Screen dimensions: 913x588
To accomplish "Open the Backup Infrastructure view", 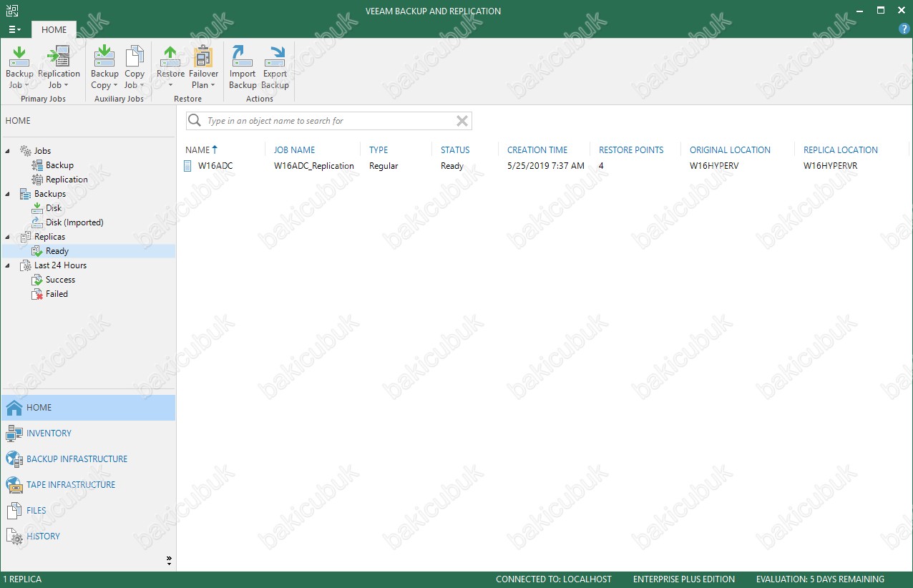I will [77, 459].
